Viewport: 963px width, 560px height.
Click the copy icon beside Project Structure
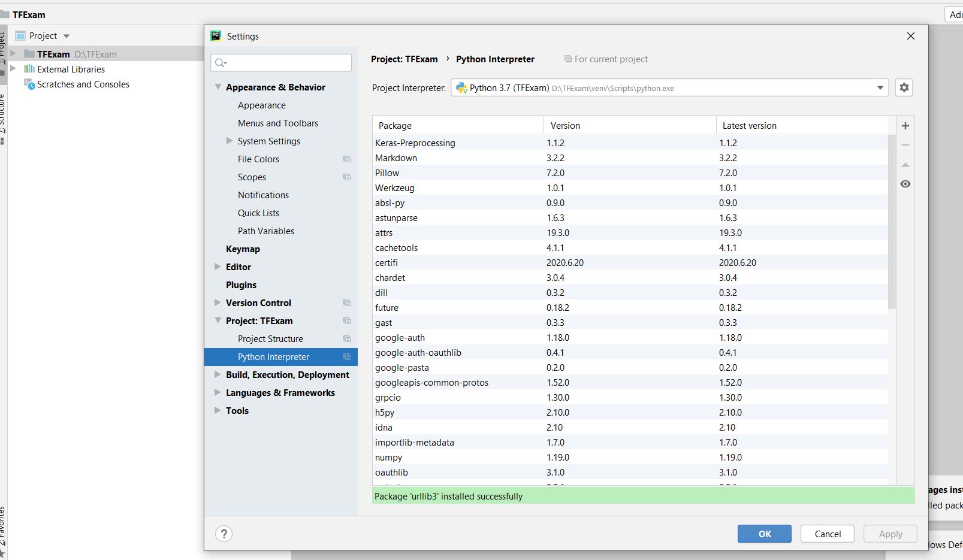[x=347, y=338]
